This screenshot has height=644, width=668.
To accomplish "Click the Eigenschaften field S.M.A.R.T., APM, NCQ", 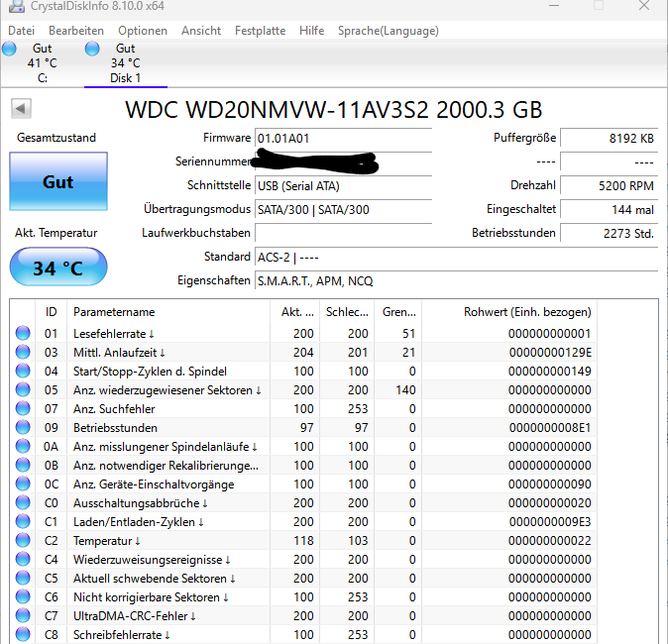I will [x=456, y=281].
